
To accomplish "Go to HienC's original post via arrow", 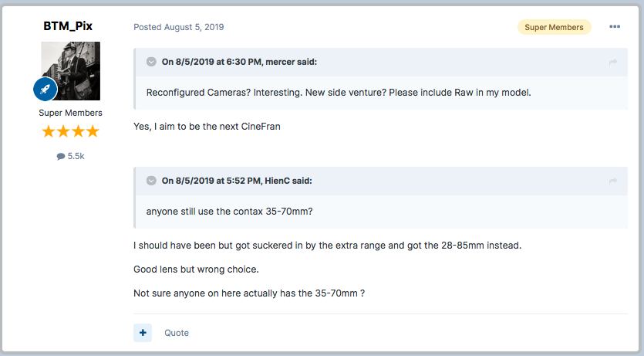I will 613,181.
